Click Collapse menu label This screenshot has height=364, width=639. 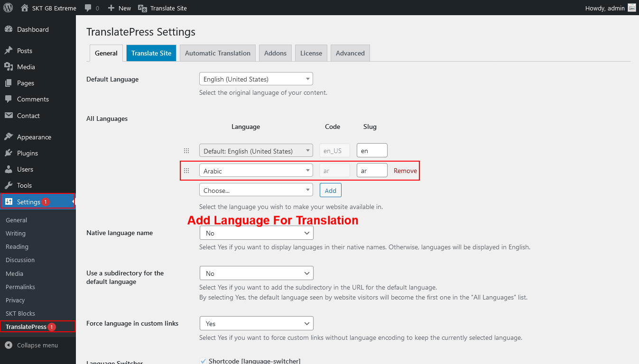(x=37, y=345)
